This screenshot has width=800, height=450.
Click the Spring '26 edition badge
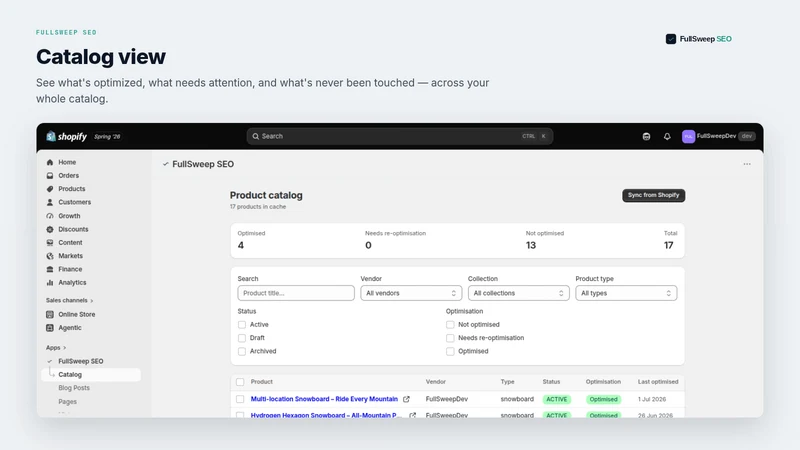coord(107,137)
